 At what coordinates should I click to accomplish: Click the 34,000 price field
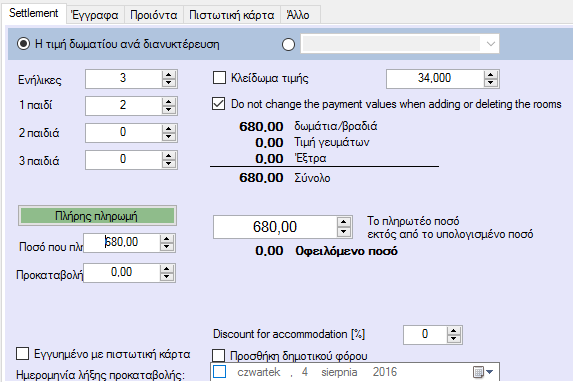coord(435,79)
